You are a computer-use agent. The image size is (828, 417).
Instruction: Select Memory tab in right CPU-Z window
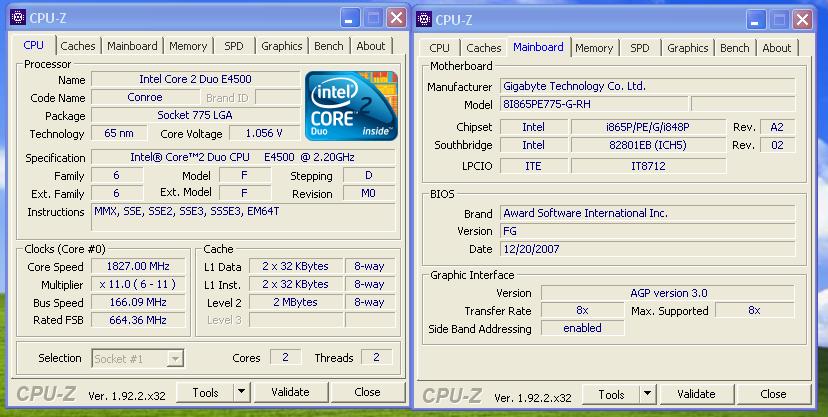(594, 48)
